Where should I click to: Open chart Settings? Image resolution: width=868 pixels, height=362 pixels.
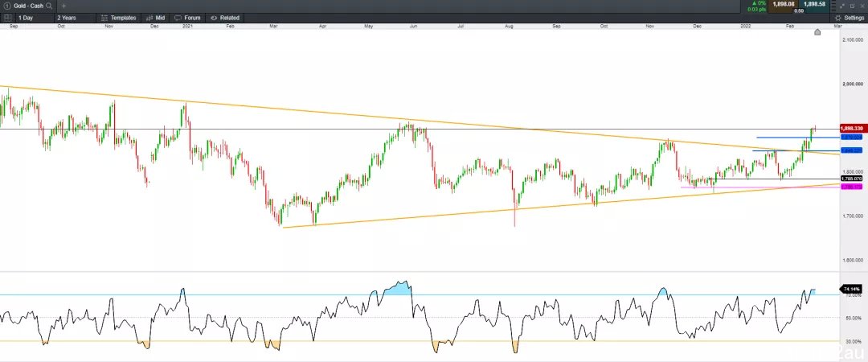click(x=850, y=18)
